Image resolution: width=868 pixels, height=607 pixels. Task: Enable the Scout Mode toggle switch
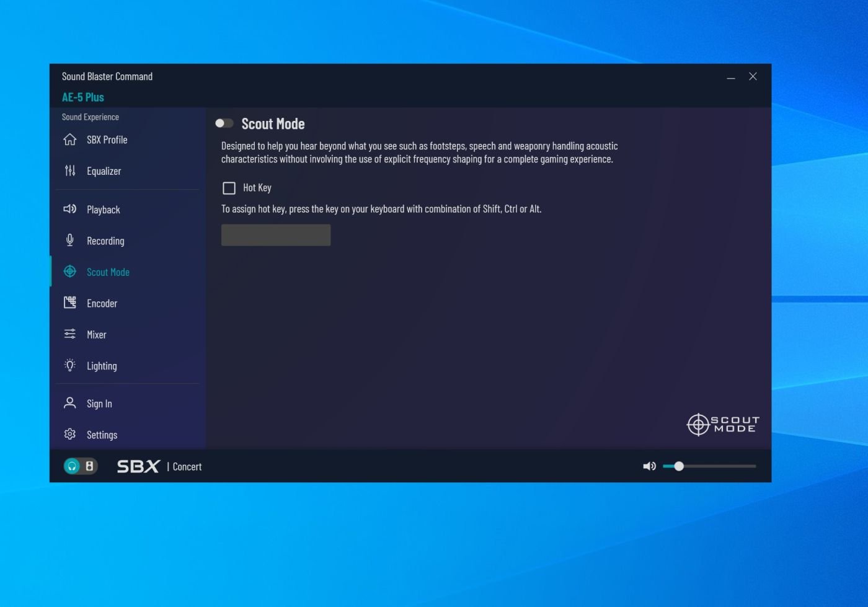tap(224, 123)
